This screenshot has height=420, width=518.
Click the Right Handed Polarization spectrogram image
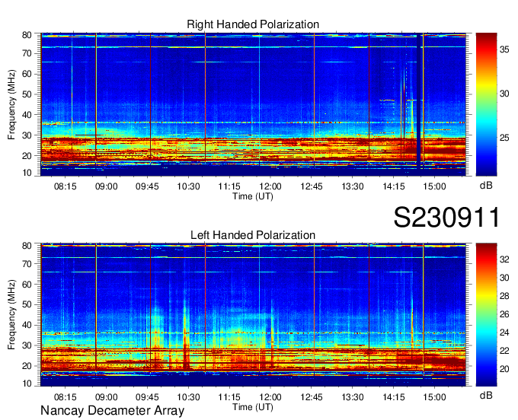(253, 104)
